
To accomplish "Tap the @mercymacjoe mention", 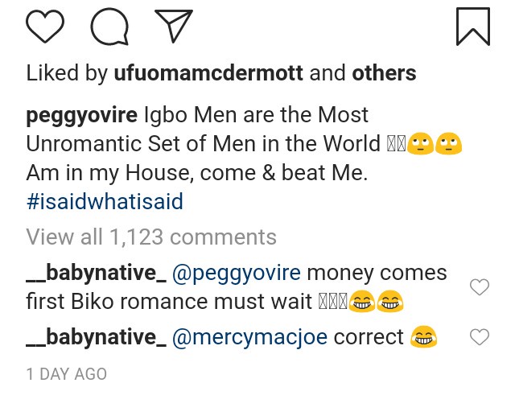I will click(249, 337).
